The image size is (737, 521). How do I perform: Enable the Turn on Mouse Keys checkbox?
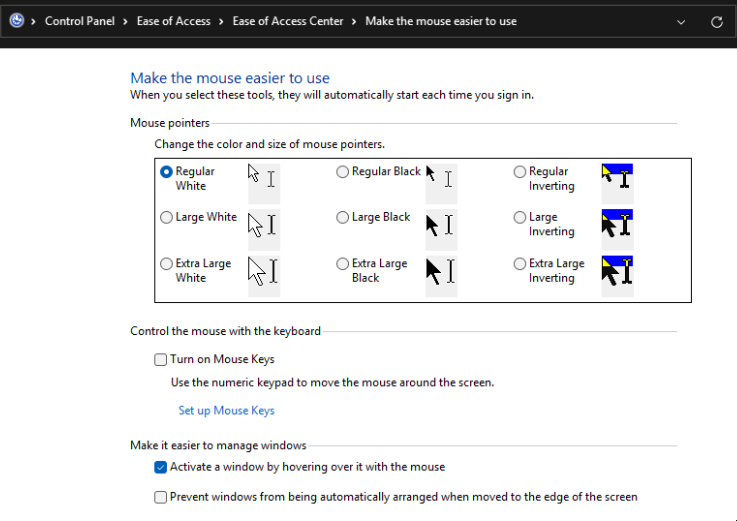pos(161,359)
